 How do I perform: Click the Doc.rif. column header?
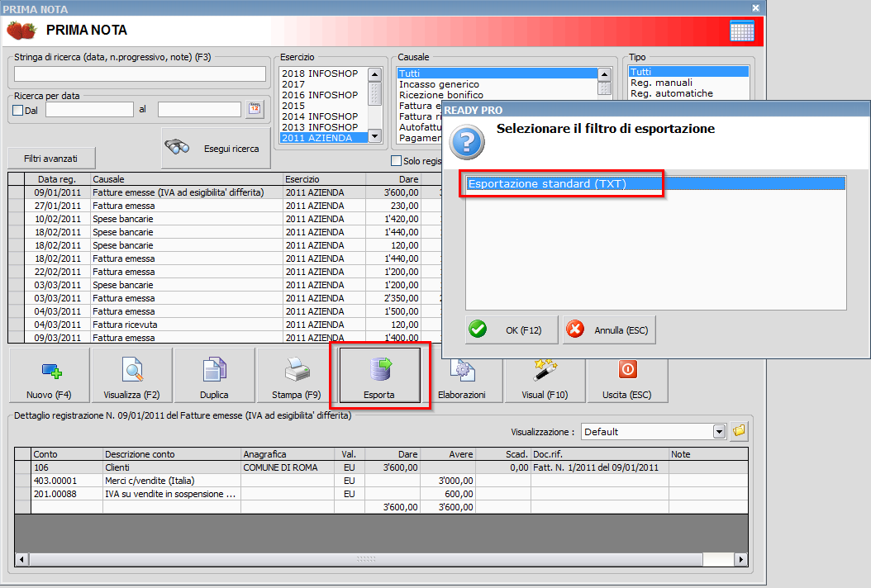pyautogui.click(x=599, y=454)
